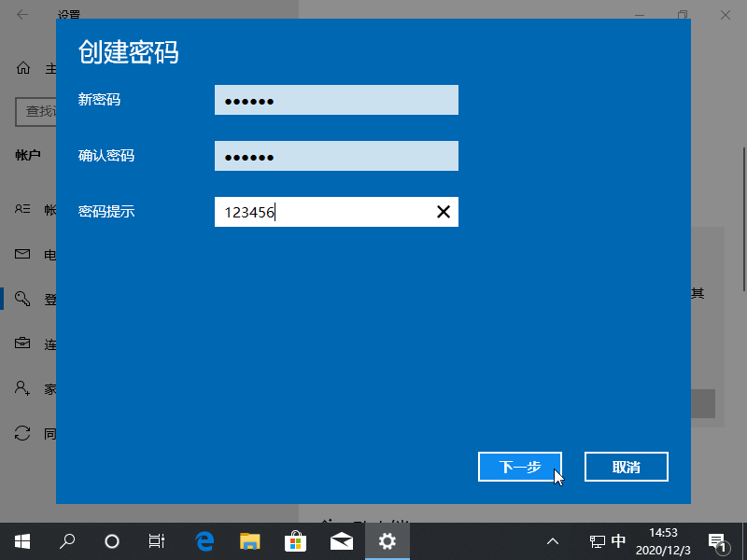The height and width of the screenshot is (560, 747).
Task: Open Microsoft Store from the taskbar
Action: [x=295, y=540]
